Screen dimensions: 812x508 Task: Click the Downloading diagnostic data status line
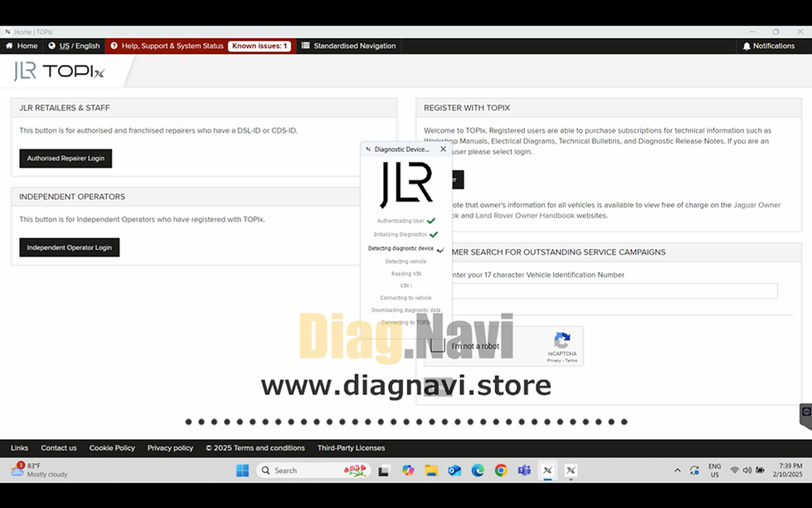[406, 310]
